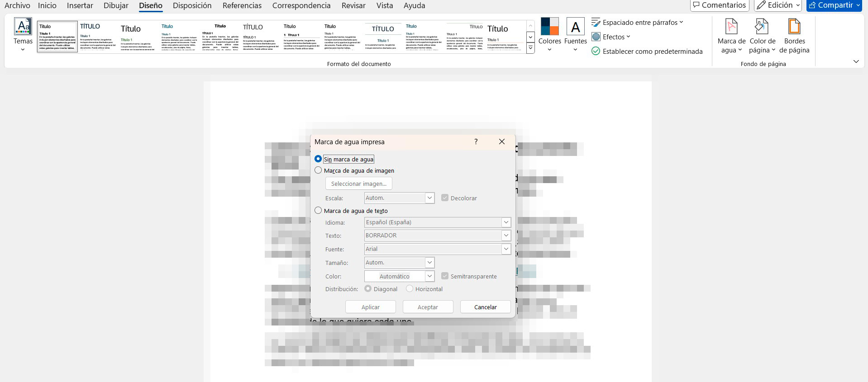Select the last style set in the gallery
This screenshot has width=868, height=382.
(505, 36)
